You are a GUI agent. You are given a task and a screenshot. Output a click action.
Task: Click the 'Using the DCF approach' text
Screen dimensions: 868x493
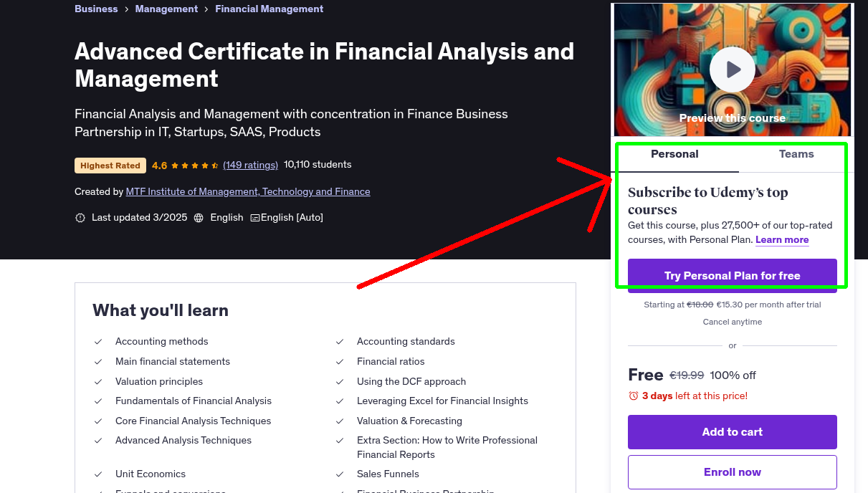point(411,382)
